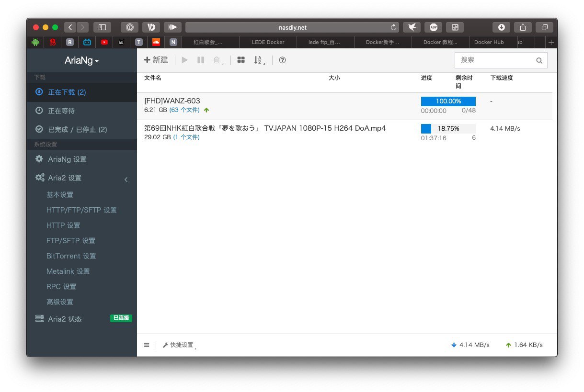
Task: Open the 快捷设置 quick settings menu
Action: [179, 345]
